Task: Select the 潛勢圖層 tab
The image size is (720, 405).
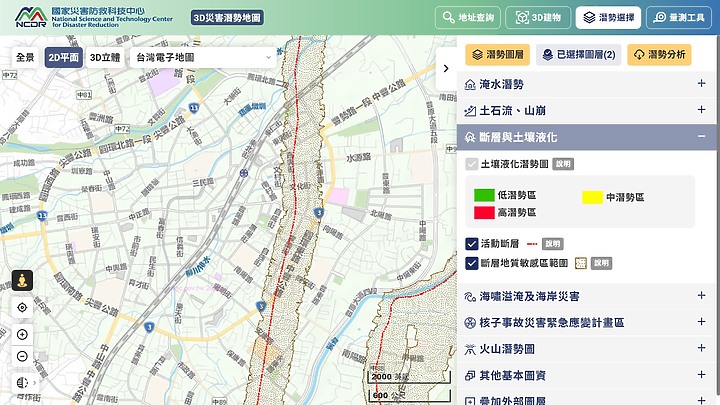Action: click(x=497, y=55)
